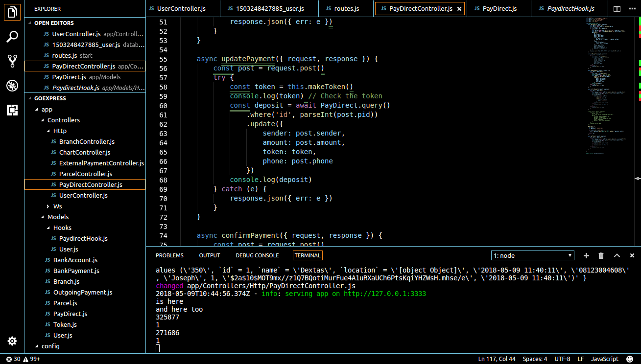The width and height of the screenshot is (641, 364).
Task: Change language mode via JavaScript status item
Action: click(x=605, y=359)
